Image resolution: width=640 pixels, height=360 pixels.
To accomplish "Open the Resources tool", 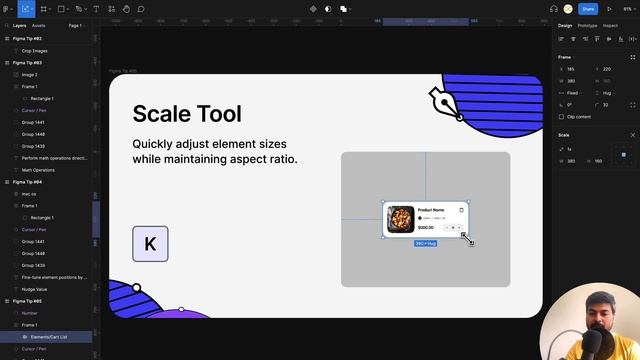I will click(111, 9).
